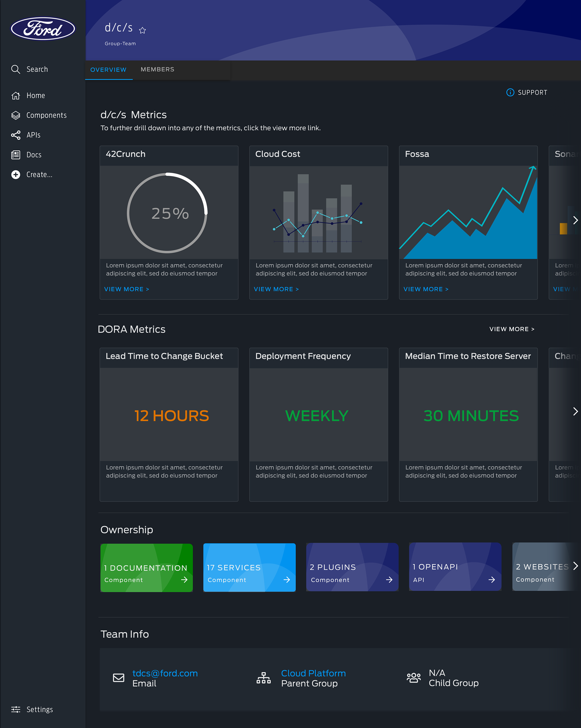Click the Median Time to Restore Server title

pos(468,356)
